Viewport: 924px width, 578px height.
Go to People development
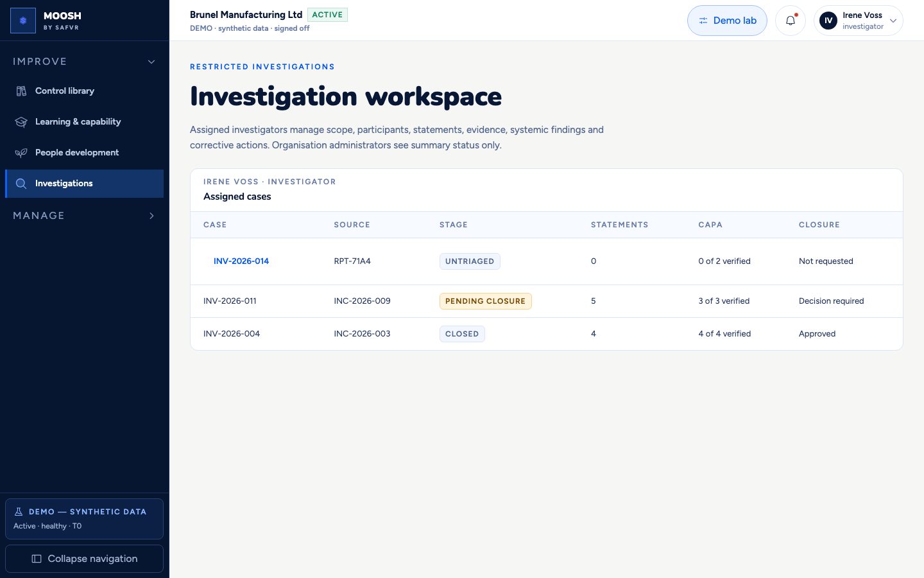(84, 153)
